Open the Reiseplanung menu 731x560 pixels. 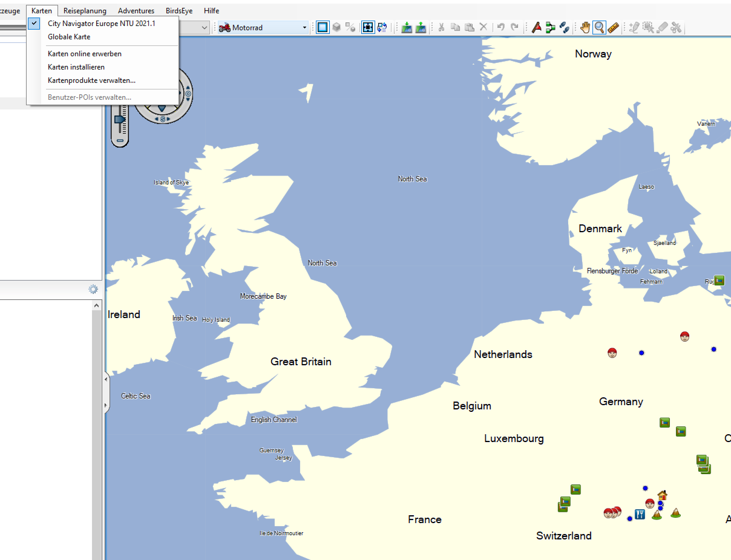pos(85,11)
